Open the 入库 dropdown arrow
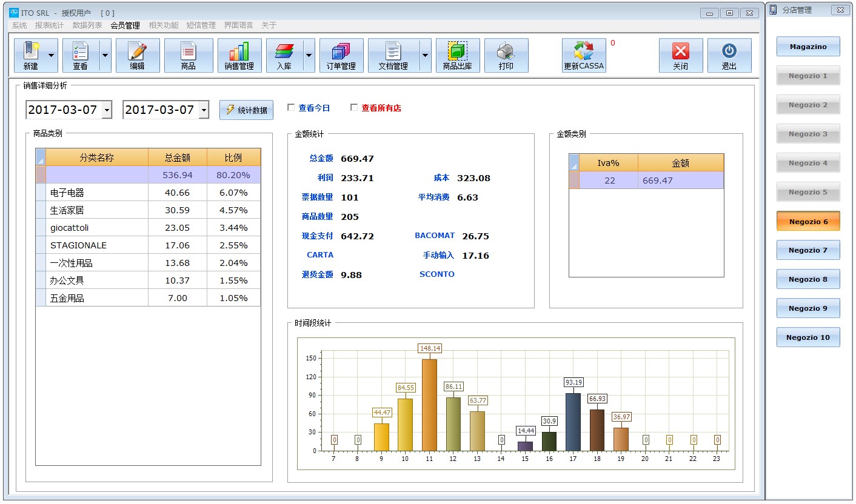The image size is (856, 504). tap(309, 55)
